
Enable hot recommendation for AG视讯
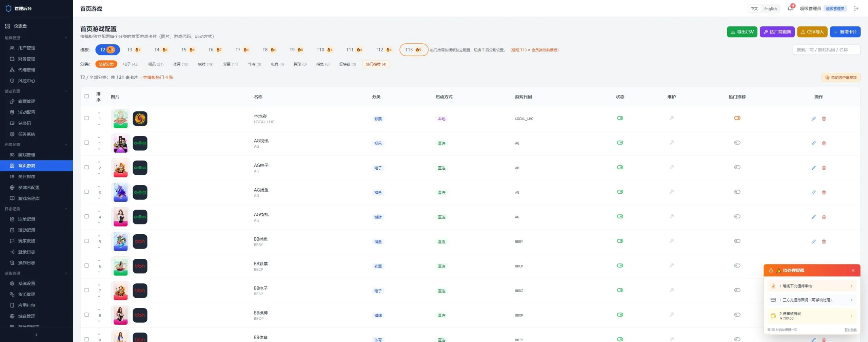(x=737, y=143)
